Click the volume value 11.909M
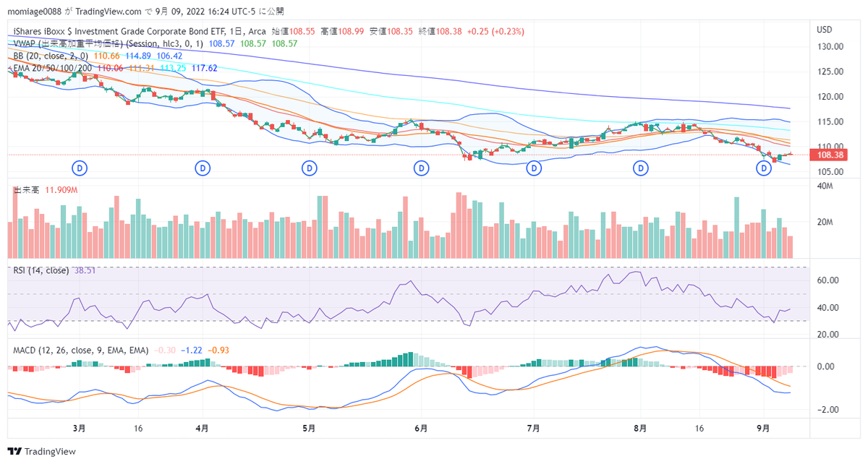Viewport: 868px width, 464px height. click(61, 189)
